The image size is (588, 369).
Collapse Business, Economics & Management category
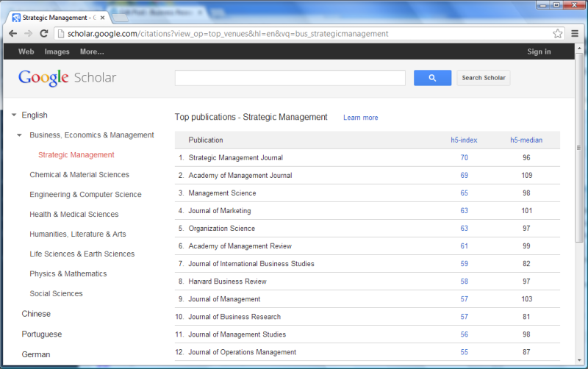[x=20, y=135]
